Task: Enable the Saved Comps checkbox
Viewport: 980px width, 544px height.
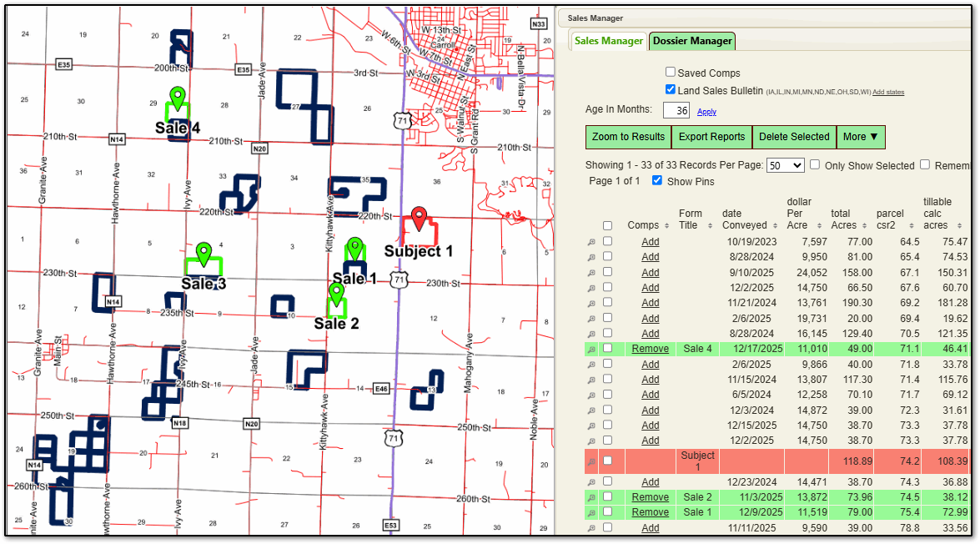Action: (671, 72)
